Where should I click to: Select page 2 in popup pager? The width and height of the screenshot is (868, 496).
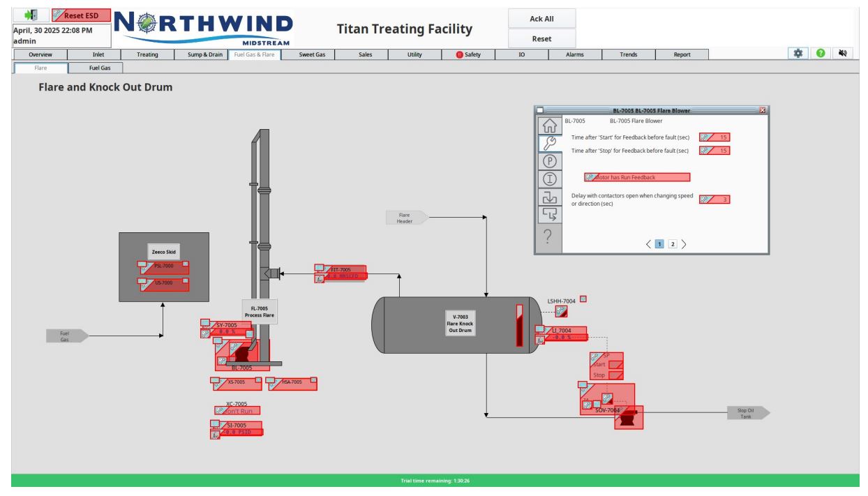673,243
